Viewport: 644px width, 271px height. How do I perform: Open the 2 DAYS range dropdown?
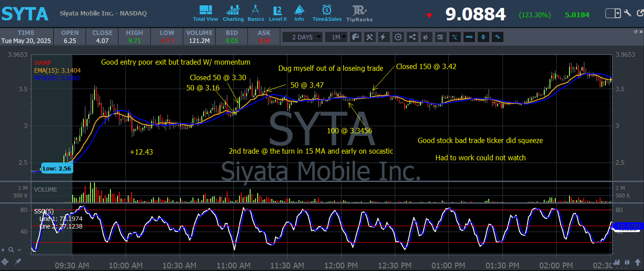click(302, 37)
